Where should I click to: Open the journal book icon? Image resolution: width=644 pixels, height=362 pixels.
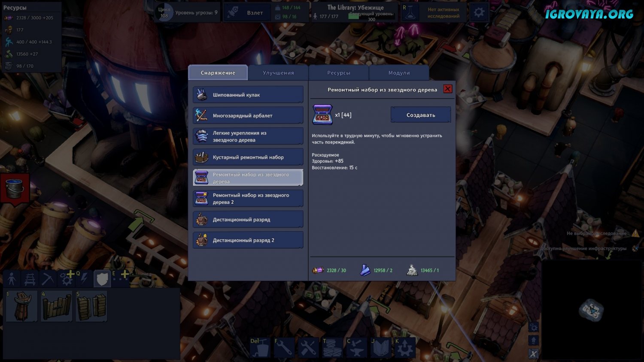[x=380, y=347]
